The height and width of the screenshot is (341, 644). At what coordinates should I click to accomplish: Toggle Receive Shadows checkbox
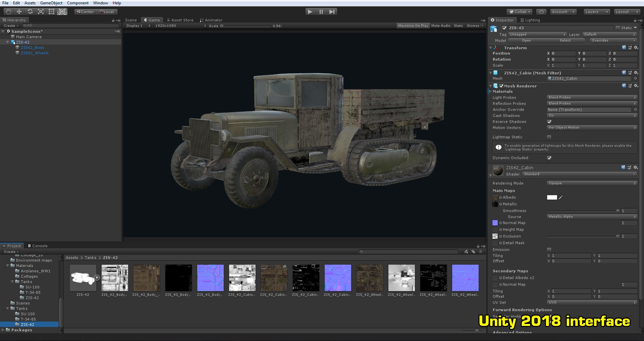(x=549, y=122)
